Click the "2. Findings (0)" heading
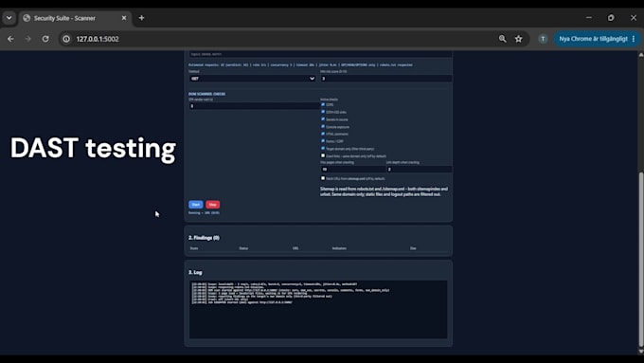This screenshot has height=363, width=644. point(205,238)
